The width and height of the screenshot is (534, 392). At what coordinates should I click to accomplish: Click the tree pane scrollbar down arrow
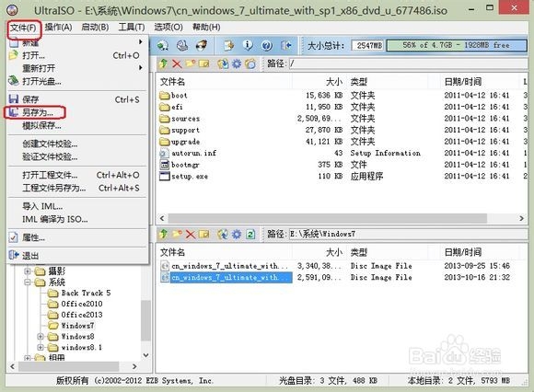[145, 355]
